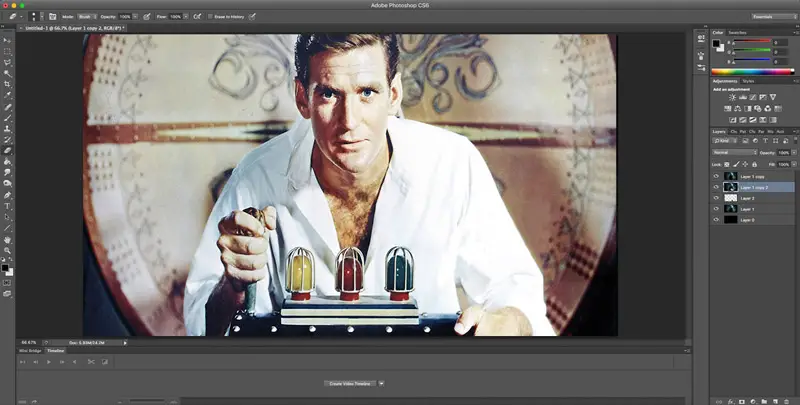Add a Curves adjustment
The height and width of the screenshot is (405, 800).
(753, 97)
